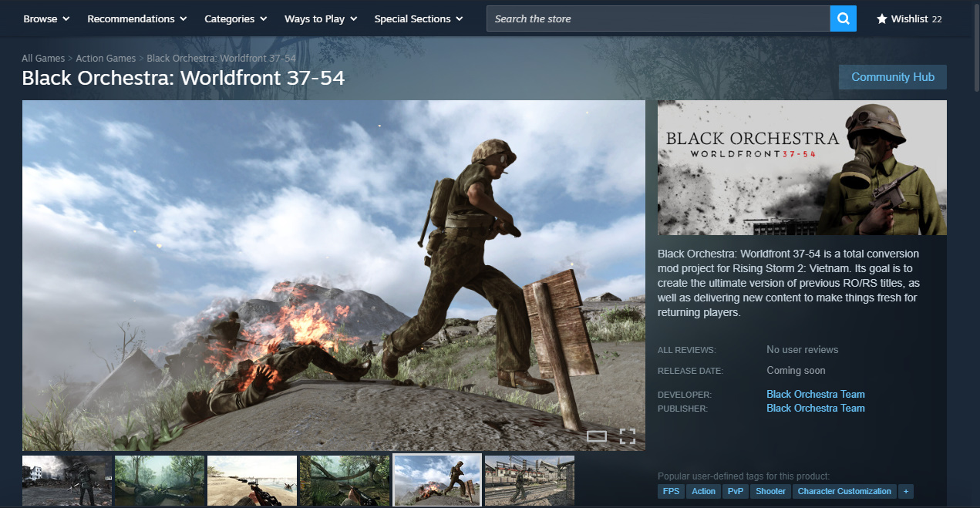Open the Categories dropdown
This screenshot has width=980, height=508.
(236, 19)
